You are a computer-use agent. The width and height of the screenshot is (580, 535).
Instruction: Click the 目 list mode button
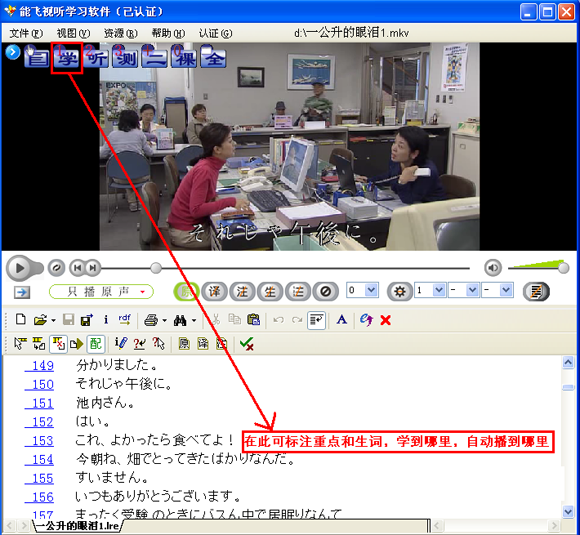37,58
